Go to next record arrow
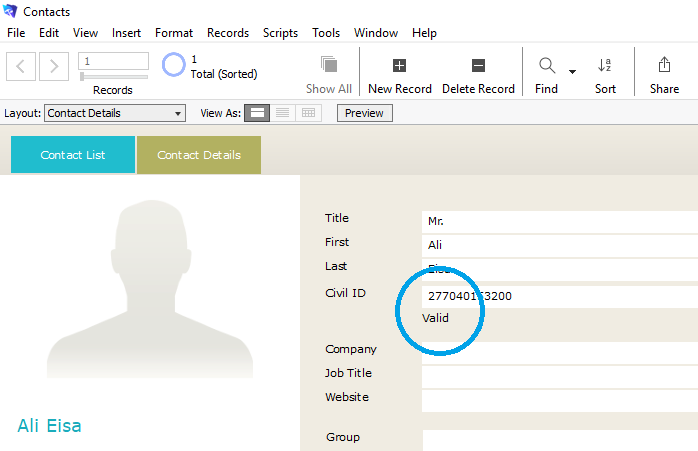 (54, 67)
